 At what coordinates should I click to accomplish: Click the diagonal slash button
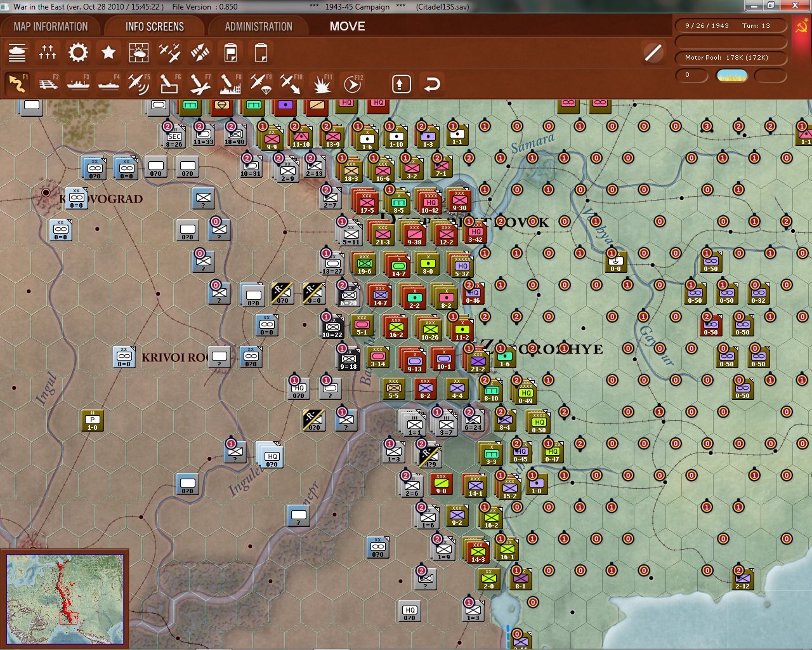[x=653, y=52]
